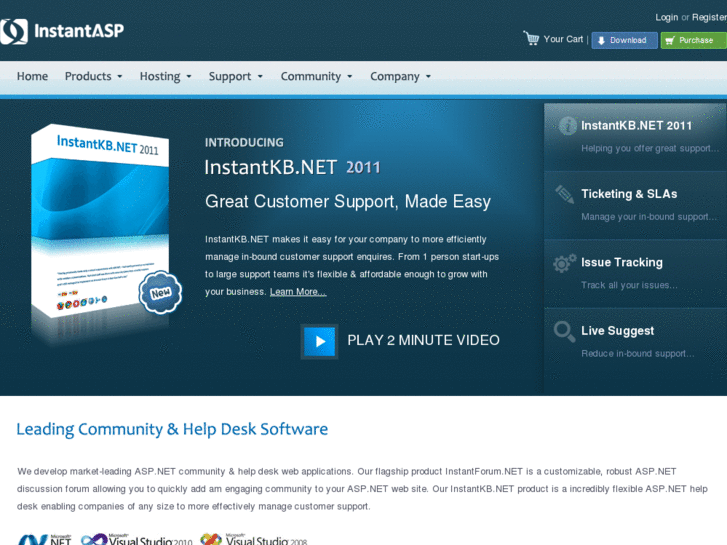
Task: Expand the Hosting dropdown arrow
Action: 189,77
